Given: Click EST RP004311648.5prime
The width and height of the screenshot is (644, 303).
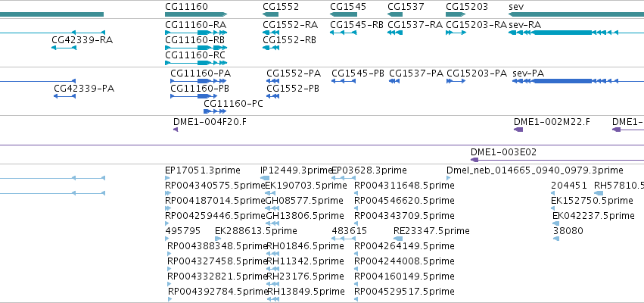Looking at the screenshot, I should pyautogui.click(x=356, y=193).
